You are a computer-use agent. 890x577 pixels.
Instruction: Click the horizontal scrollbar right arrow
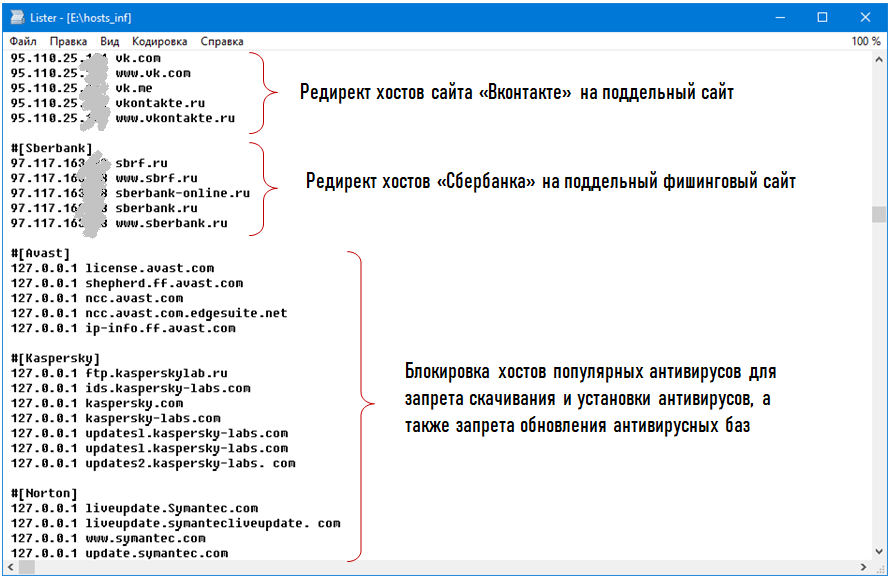[x=863, y=567]
